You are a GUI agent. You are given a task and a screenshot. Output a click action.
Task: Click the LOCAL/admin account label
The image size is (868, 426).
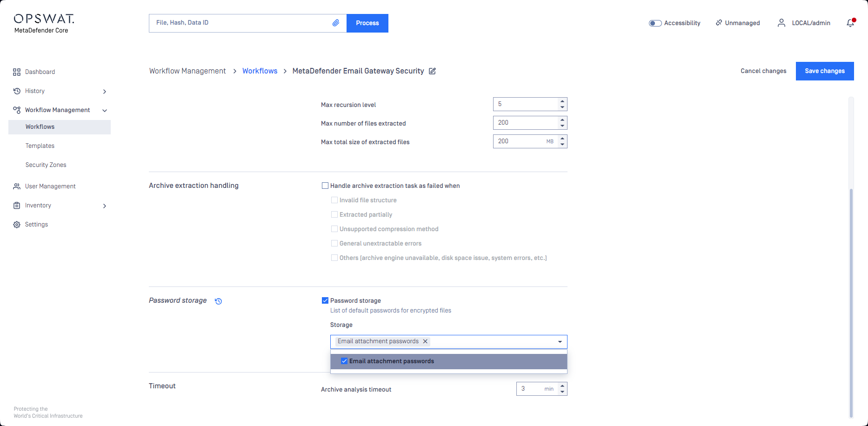tap(811, 23)
